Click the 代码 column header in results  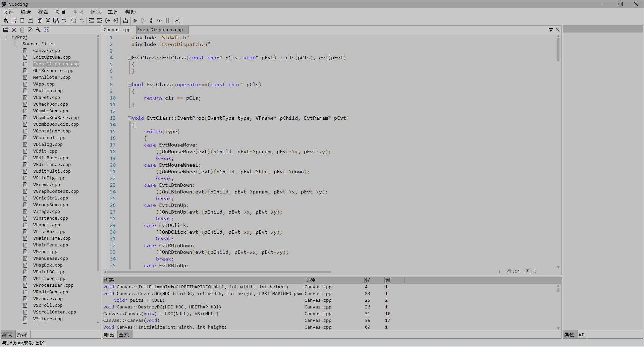(203, 280)
